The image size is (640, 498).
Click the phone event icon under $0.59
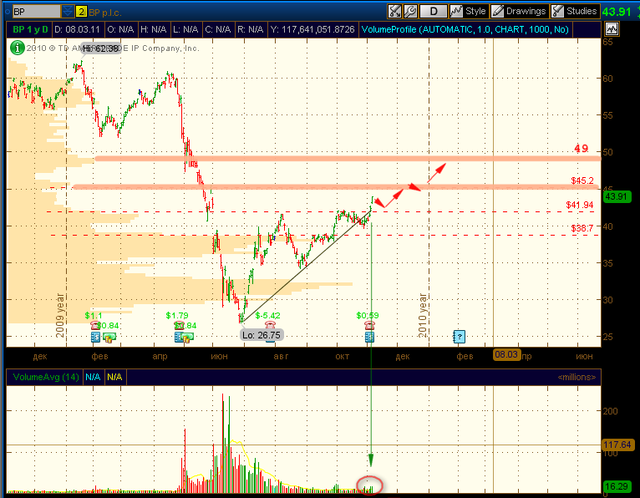369,325
